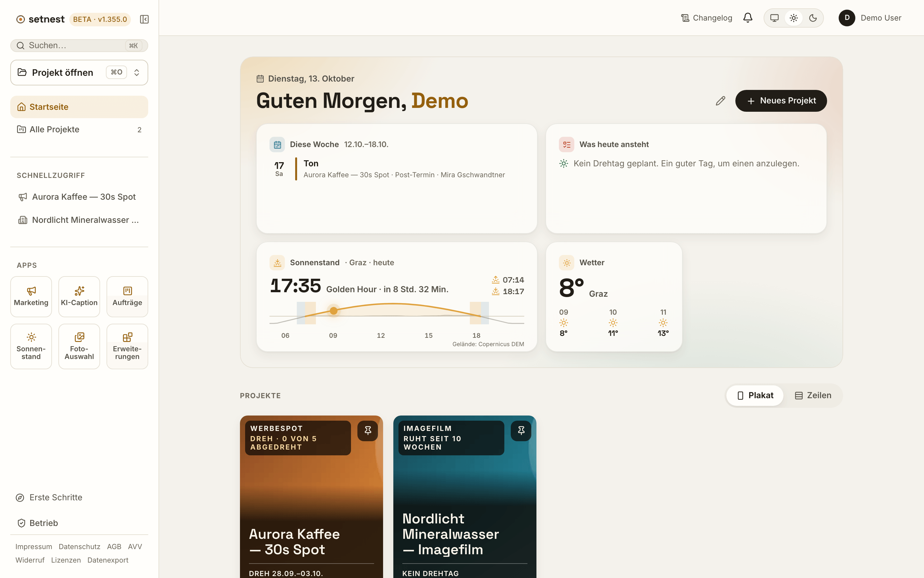Select the Plakat view
The image size is (924, 578).
755,395
